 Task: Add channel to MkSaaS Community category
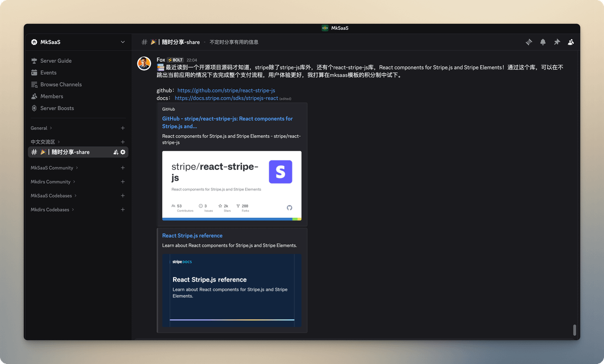tap(123, 168)
